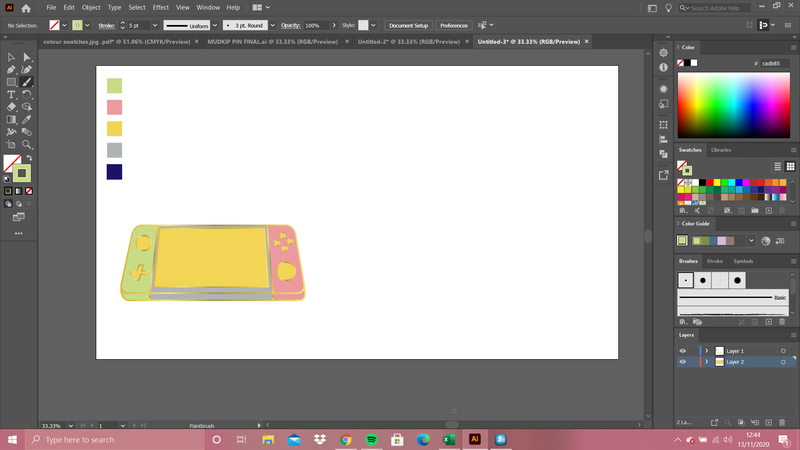The width and height of the screenshot is (800, 450).
Task: Delete selection in Layers panel
Action: tap(782, 422)
